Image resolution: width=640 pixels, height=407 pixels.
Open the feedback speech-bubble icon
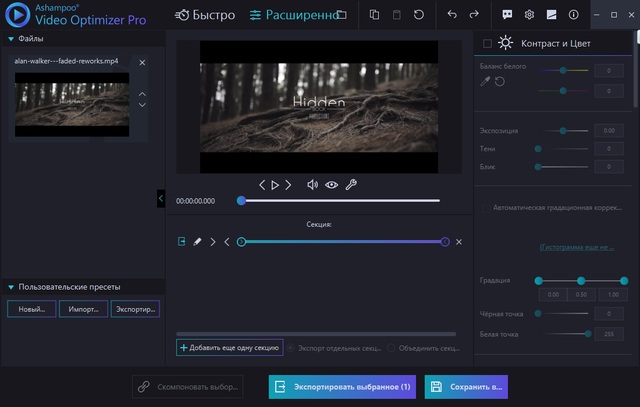pos(507,15)
